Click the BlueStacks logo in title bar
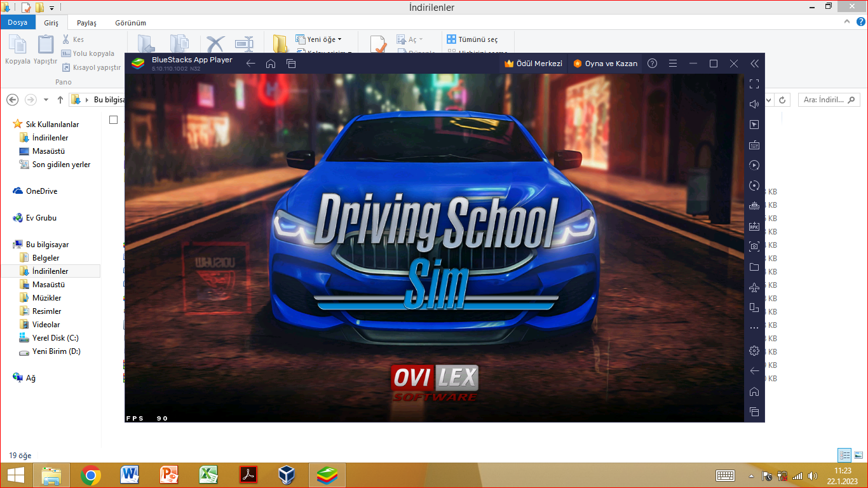This screenshot has height=488, width=868. pos(137,64)
